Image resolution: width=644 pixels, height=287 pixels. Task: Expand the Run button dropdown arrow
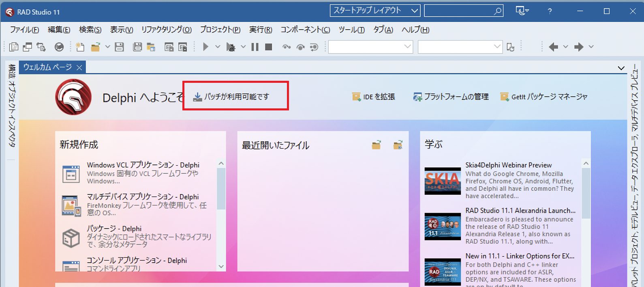click(218, 47)
